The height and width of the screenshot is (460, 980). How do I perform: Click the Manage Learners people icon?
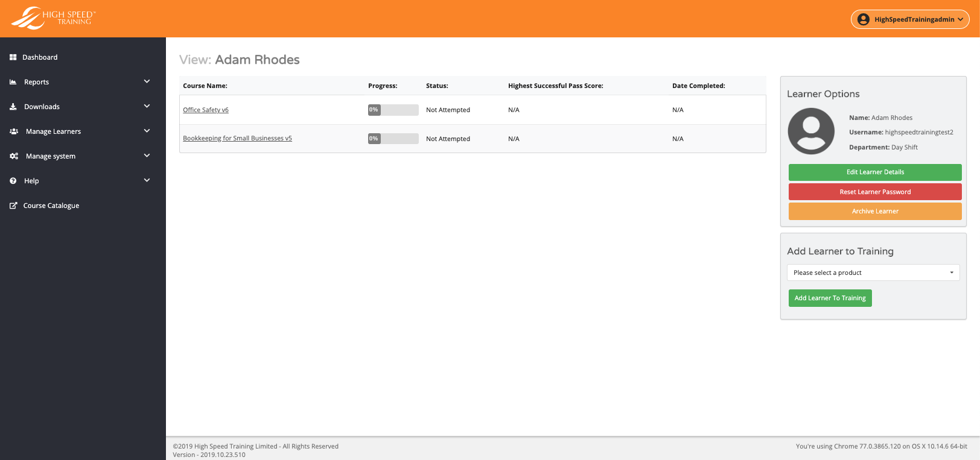(14, 131)
